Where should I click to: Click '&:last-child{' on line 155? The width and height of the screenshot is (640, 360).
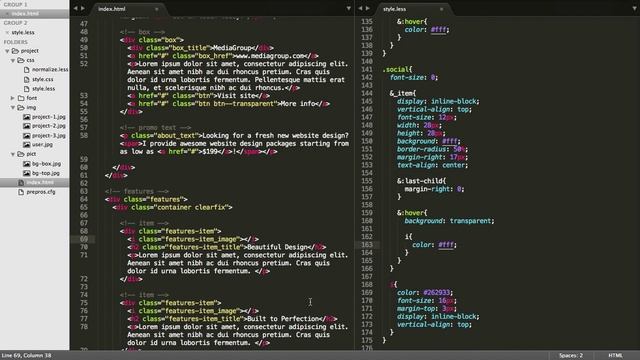[x=421, y=181]
